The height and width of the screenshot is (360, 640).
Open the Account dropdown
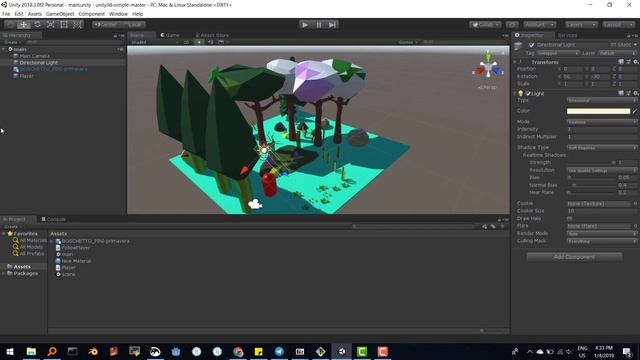coord(540,24)
